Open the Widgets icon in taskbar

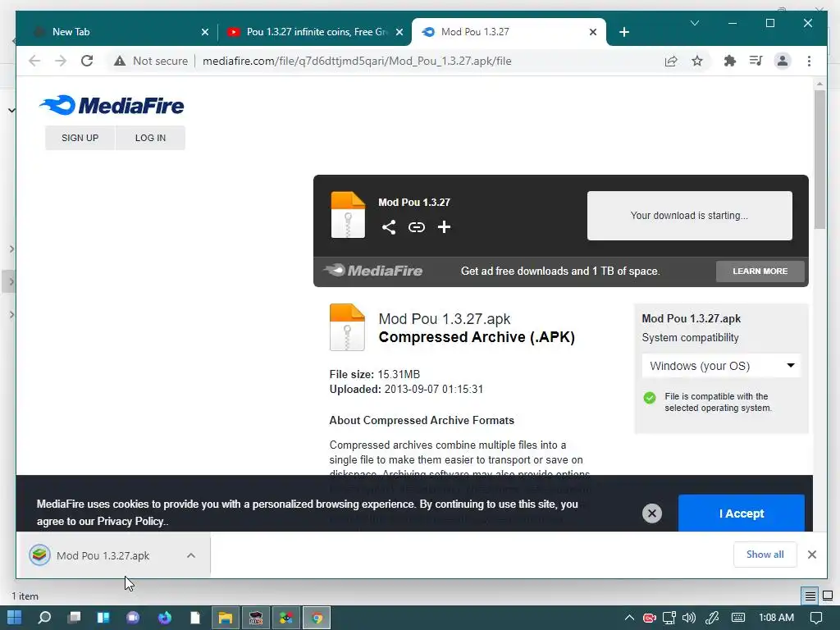coord(103,617)
